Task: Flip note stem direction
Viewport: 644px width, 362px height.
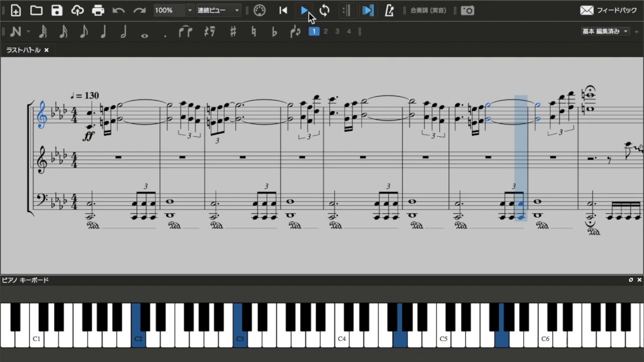Action: pyautogui.click(x=295, y=32)
